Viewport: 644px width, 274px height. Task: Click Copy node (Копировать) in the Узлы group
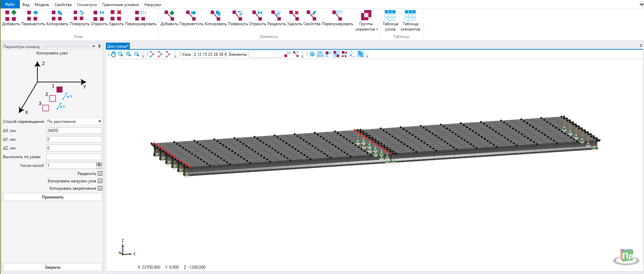57,18
